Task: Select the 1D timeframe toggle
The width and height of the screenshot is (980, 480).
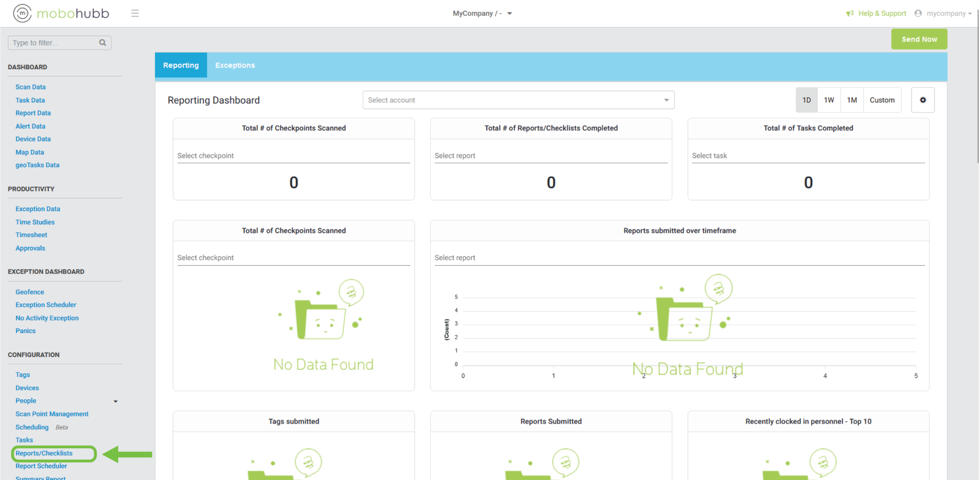Action: [807, 100]
